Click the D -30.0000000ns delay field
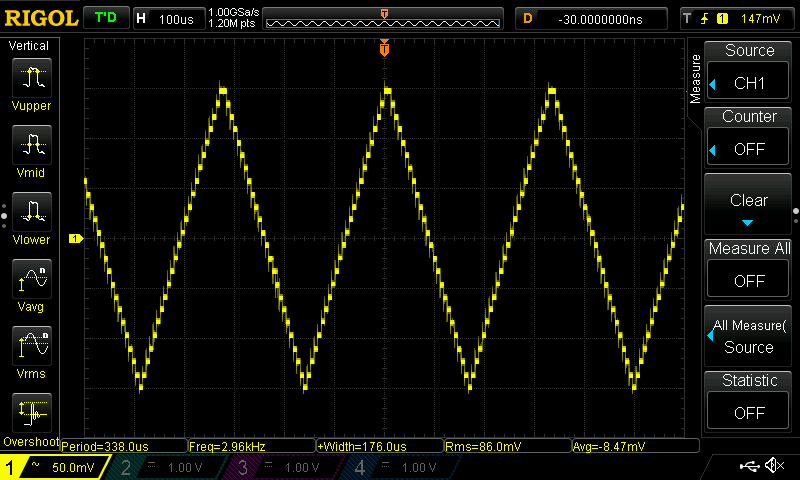 pos(591,19)
